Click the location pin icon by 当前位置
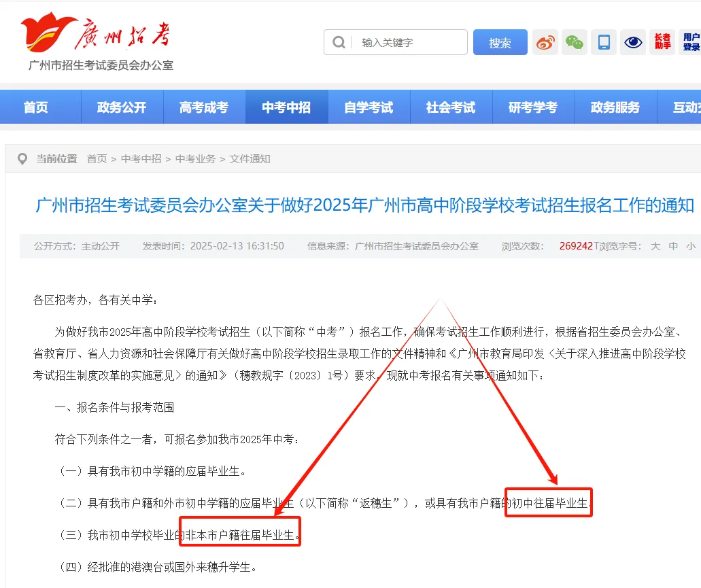 22,158
